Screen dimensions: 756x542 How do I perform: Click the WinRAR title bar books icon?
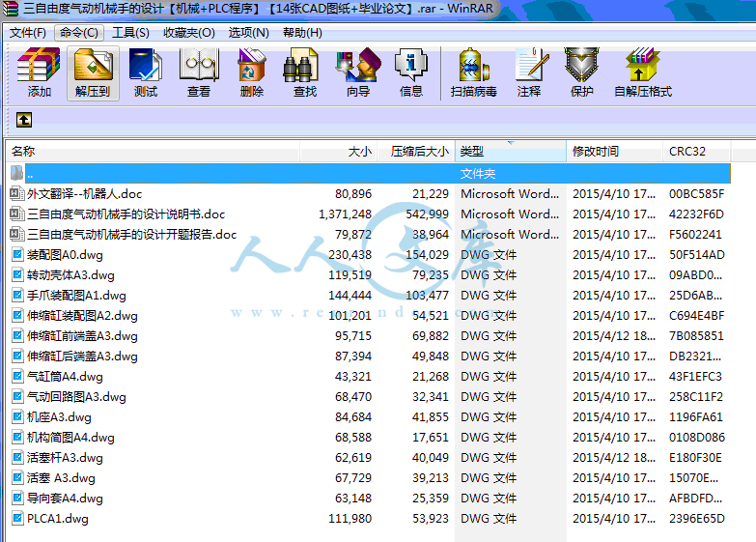(x=10, y=8)
